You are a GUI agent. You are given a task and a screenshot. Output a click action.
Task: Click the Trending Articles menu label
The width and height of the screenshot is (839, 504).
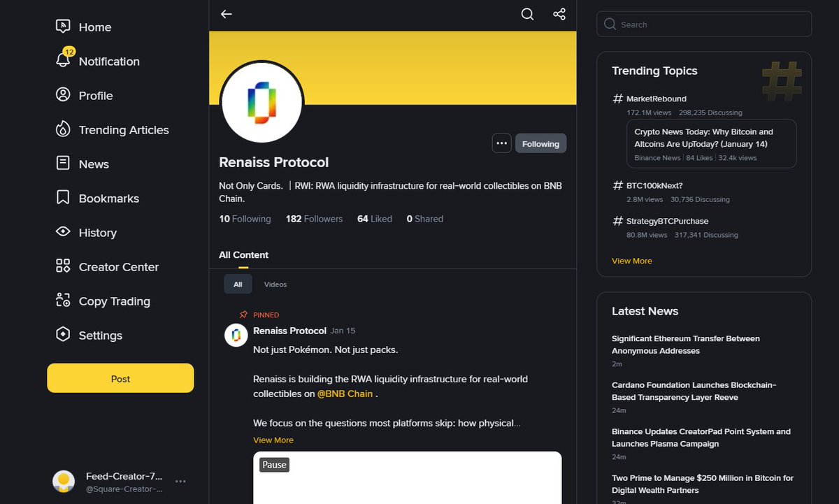pyautogui.click(x=124, y=130)
